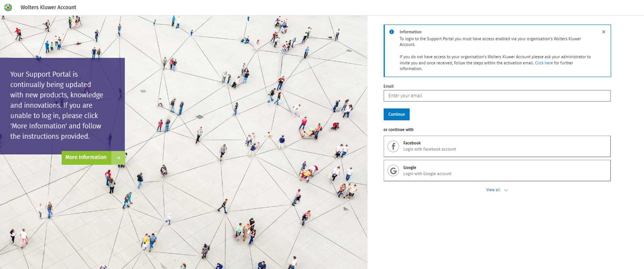The height and width of the screenshot is (269, 644).
Task: Click the Google logo icon
Action: point(393,171)
